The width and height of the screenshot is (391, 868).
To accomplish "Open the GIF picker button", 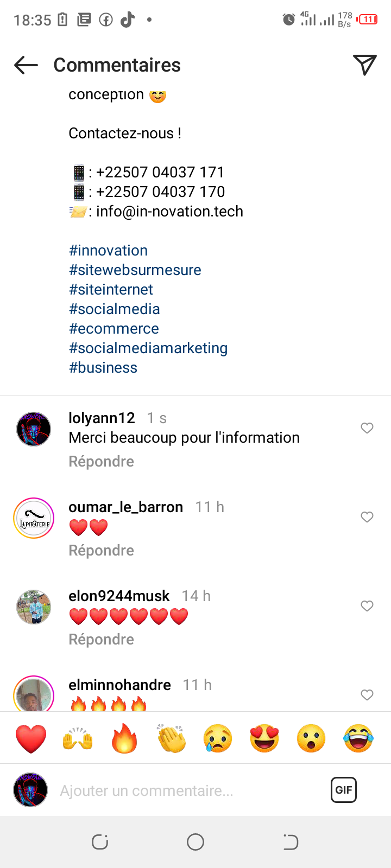I will 344,790.
